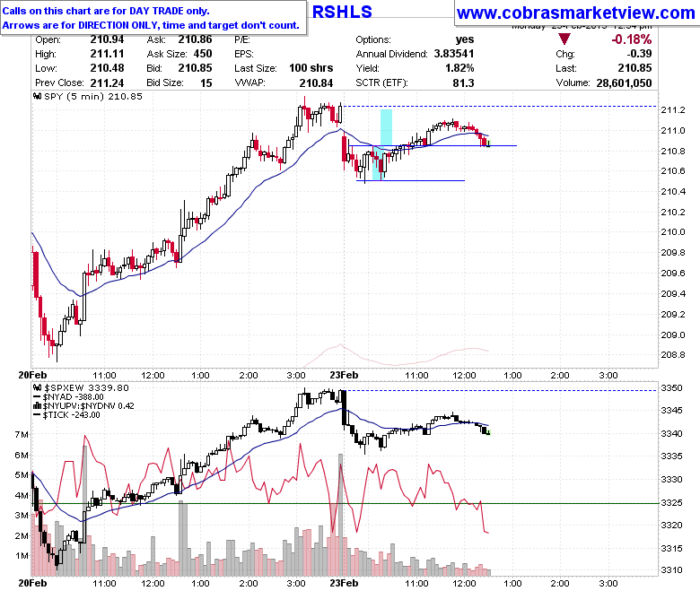Click the 23Feb date label under upper chart

[x=344, y=375]
